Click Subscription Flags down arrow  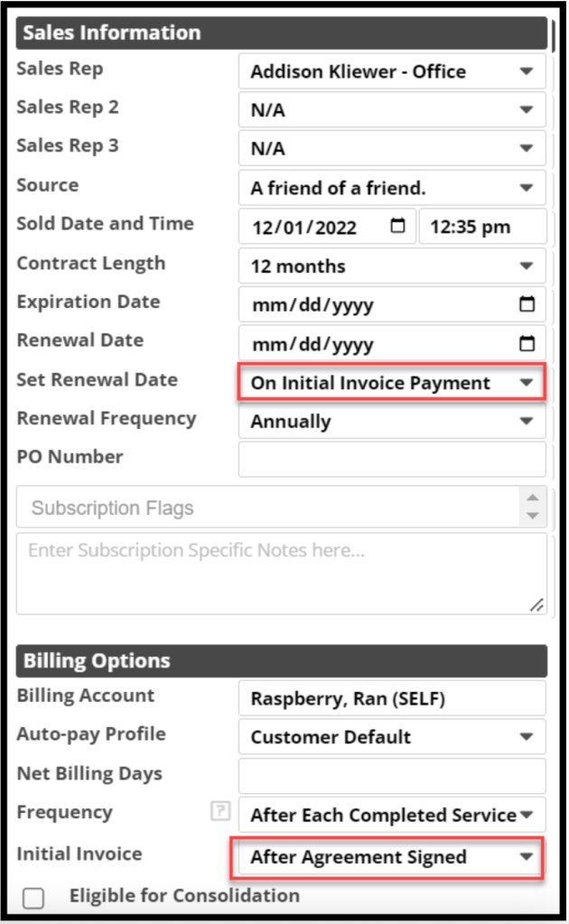coord(533,516)
